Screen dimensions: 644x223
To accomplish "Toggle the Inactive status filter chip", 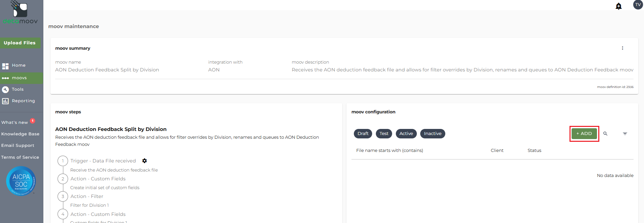I will 433,134.
